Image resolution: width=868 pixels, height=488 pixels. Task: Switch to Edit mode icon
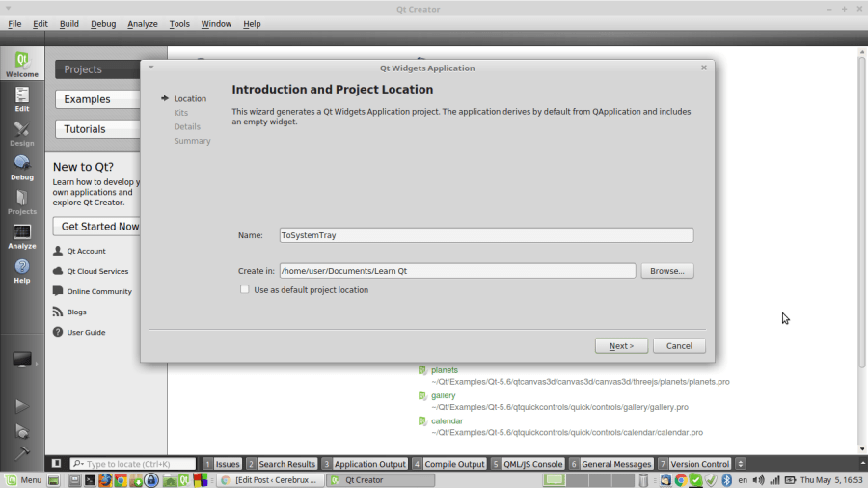22,99
